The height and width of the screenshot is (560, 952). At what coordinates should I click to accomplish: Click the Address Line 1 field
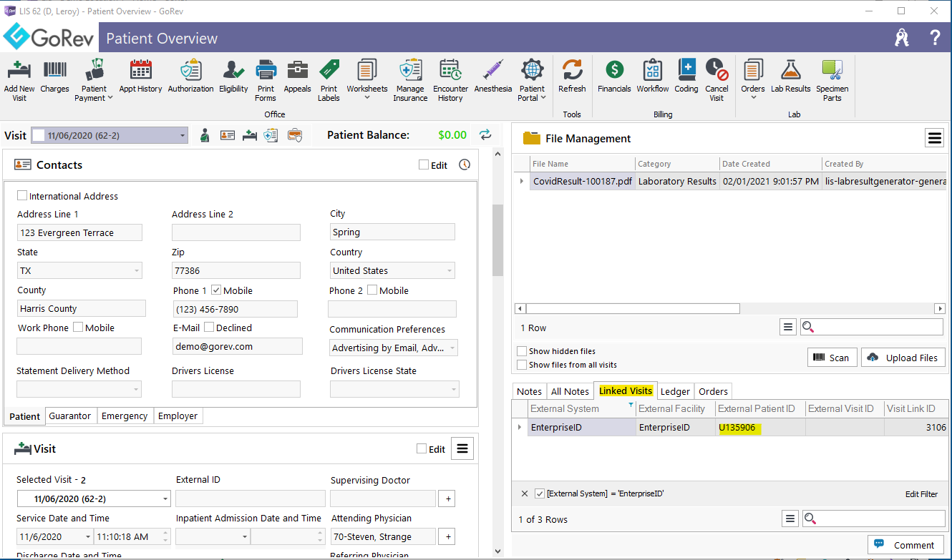79,232
